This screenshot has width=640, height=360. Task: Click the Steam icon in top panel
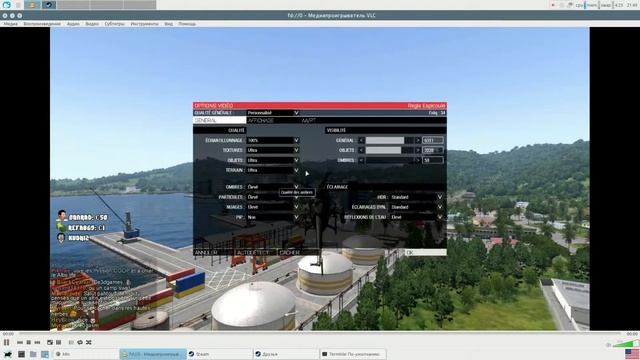[49, 5]
